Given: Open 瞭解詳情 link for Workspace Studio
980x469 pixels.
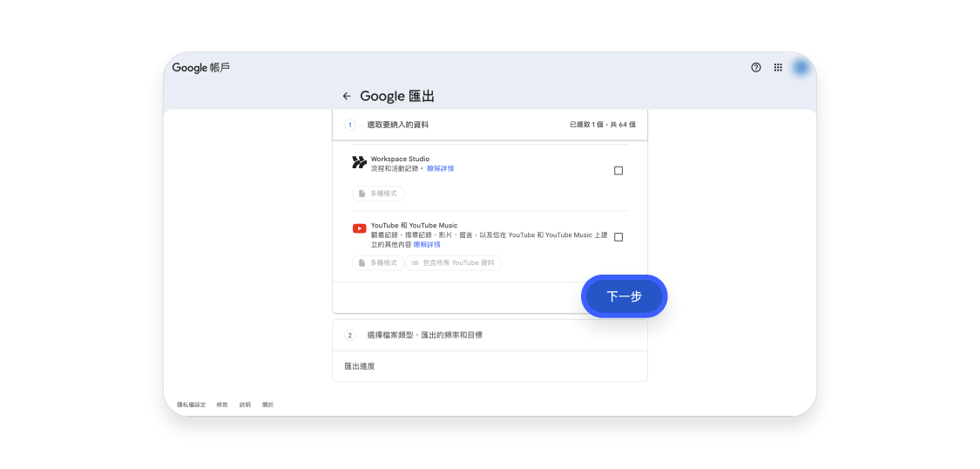Looking at the screenshot, I should (x=441, y=169).
